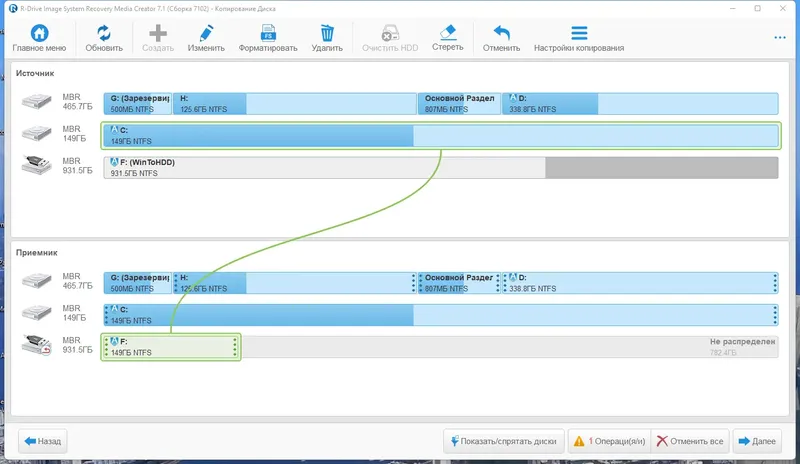Click the Приемник section label
Viewport: 800px width, 464px height.
coord(36,253)
